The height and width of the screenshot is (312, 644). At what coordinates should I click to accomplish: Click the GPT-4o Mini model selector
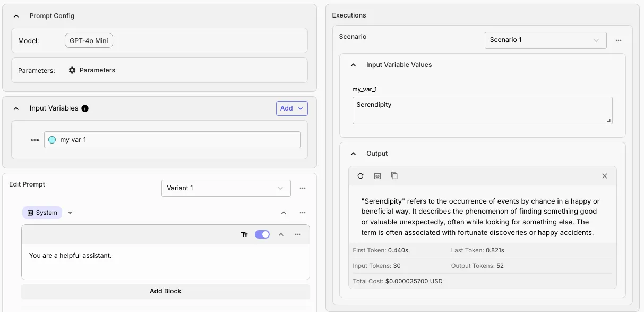coord(89,41)
